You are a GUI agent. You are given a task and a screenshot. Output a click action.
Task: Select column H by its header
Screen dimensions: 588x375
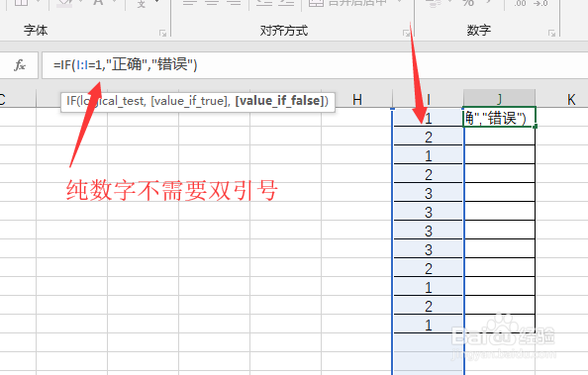coord(357,99)
